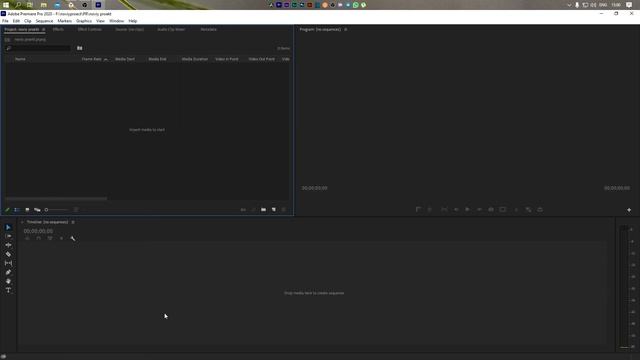
Task: Click Go to In in Program monitor
Action: coord(444,209)
